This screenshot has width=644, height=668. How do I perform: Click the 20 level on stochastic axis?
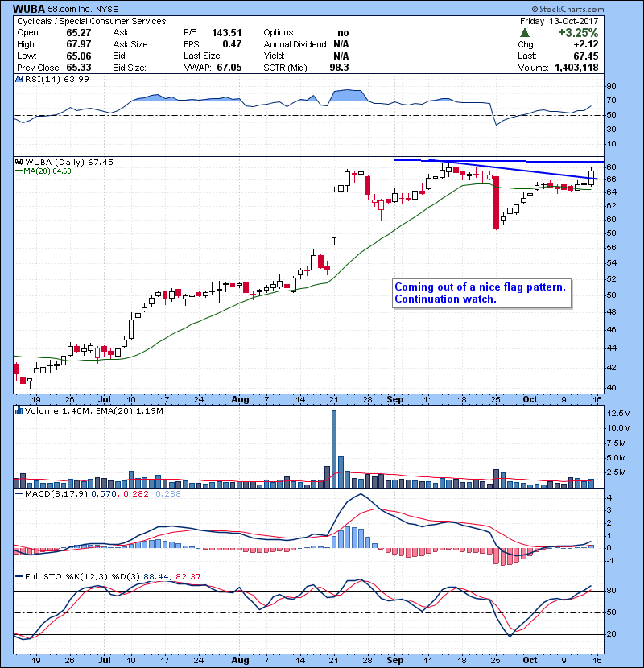point(611,634)
